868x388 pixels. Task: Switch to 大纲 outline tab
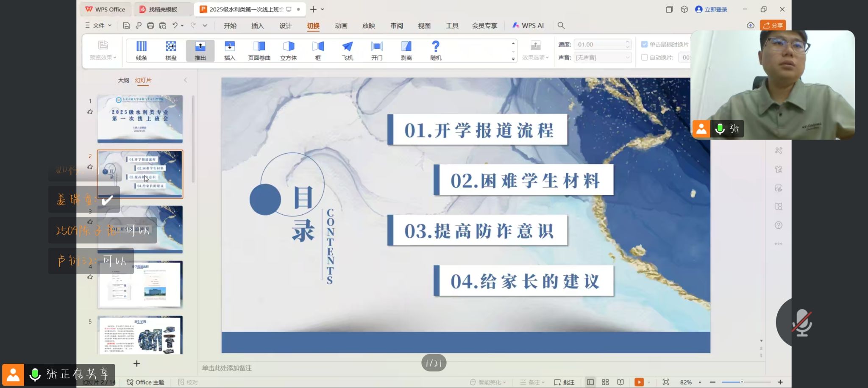click(x=123, y=80)
